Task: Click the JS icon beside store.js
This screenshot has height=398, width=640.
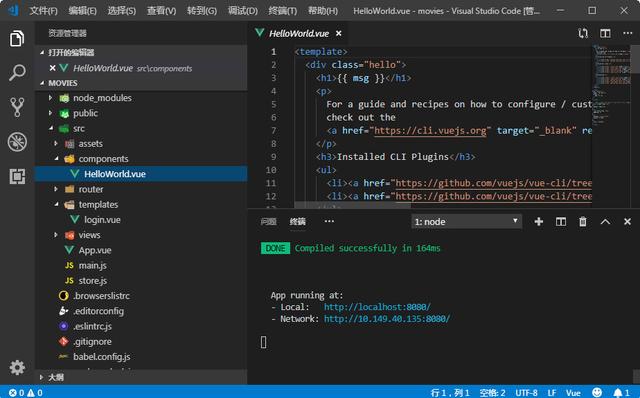Action: point(69,280)
